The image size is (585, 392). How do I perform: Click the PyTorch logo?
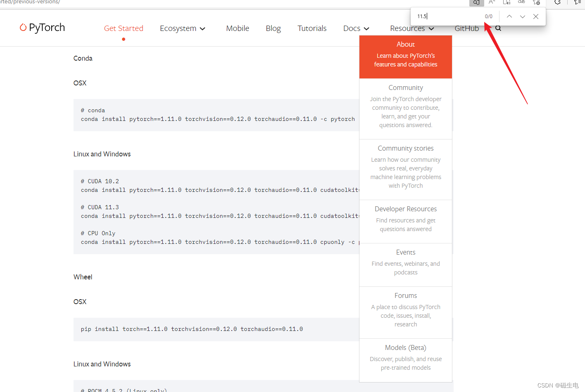(x=42, y=28)
